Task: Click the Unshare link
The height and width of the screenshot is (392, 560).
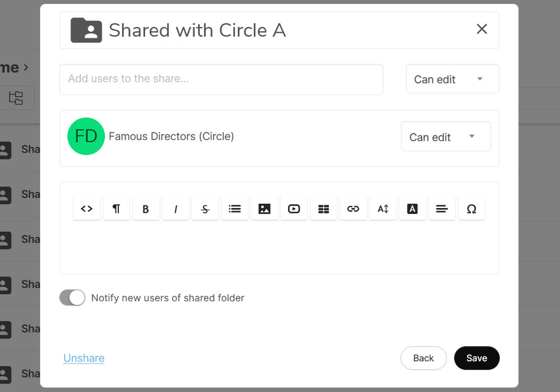Action: 84,358
